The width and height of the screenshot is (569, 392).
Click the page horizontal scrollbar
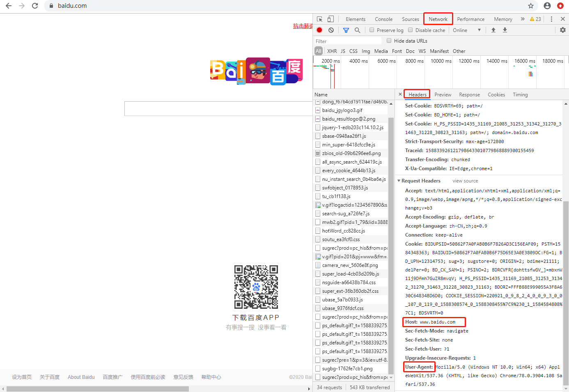98,389
